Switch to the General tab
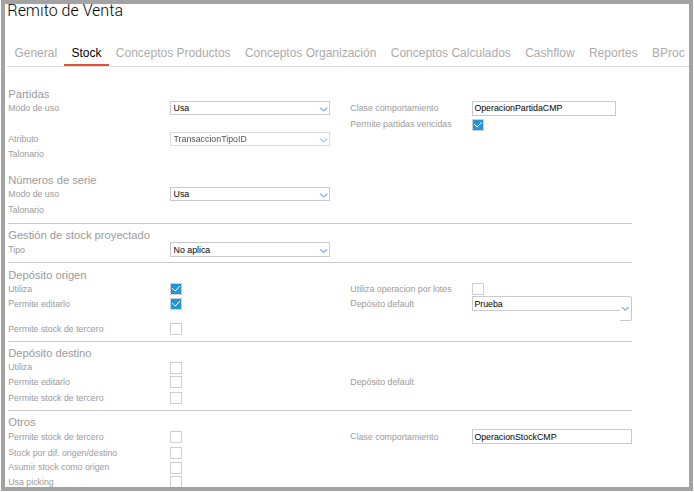Viewport: 694px width, 492px height. point(36,53)
